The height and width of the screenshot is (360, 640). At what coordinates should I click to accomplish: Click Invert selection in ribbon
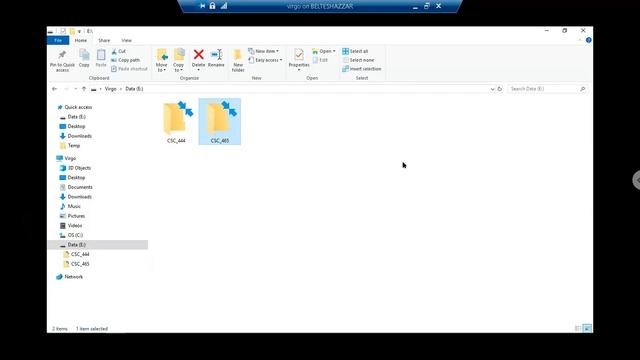point(362,69)
